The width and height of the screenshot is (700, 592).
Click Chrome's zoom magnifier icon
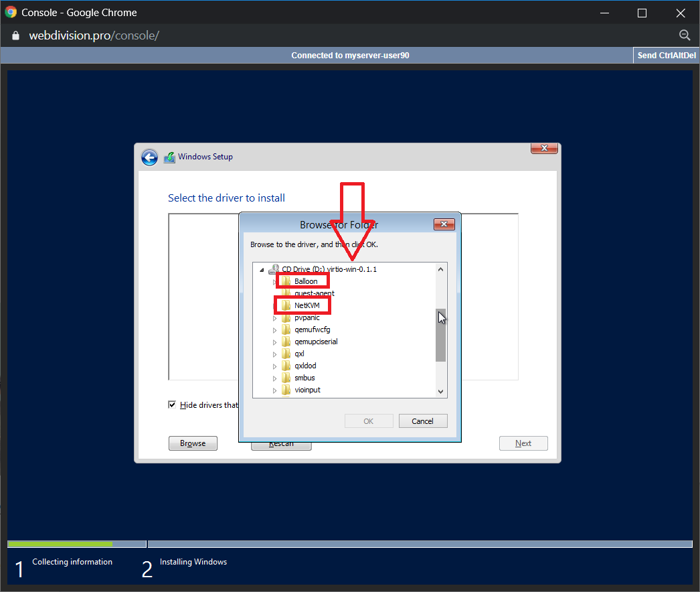(x=684, y=35)
